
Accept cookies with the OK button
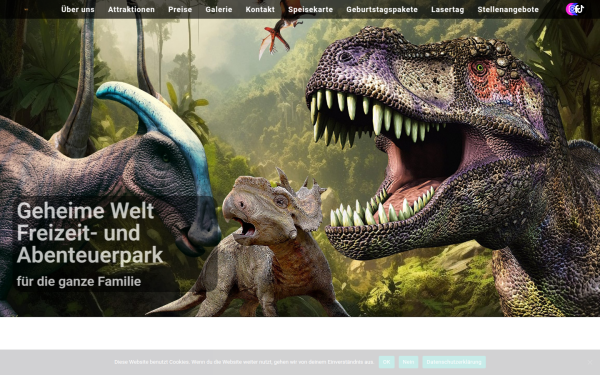point(386,362)
